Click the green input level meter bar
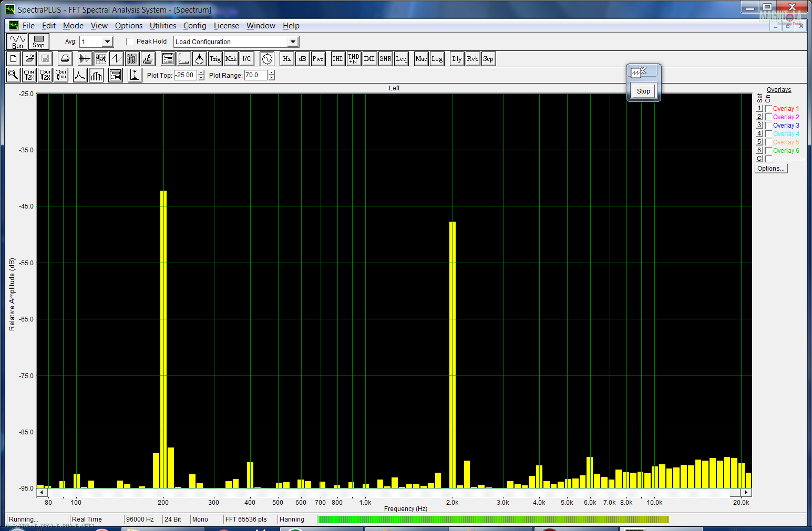The width and height of the screenshot is (812, 531). (x=494, y=519)
